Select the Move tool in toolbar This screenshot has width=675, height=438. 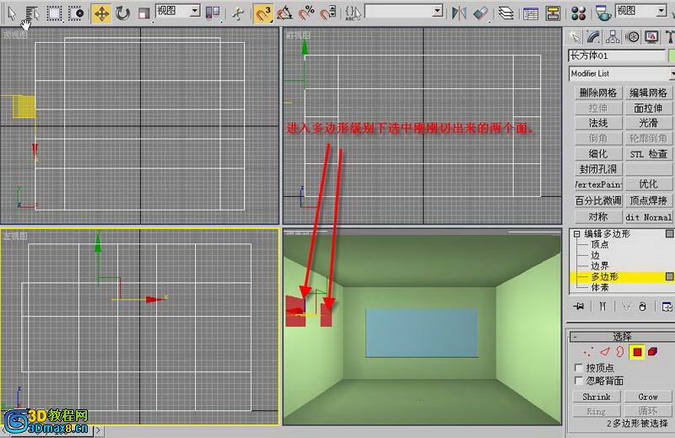coord(101,13)
